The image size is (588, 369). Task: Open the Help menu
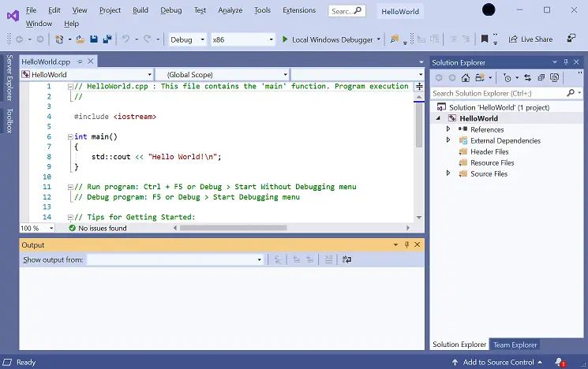[x=71, y=24]
